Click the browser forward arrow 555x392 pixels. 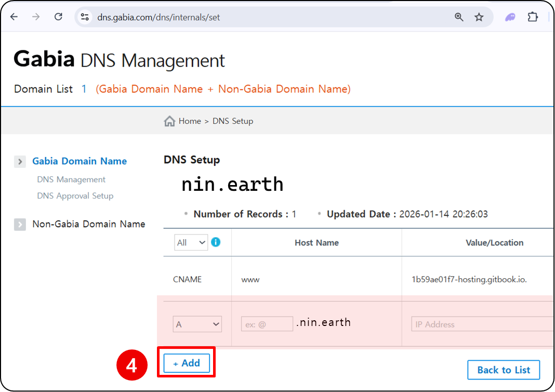36,17
